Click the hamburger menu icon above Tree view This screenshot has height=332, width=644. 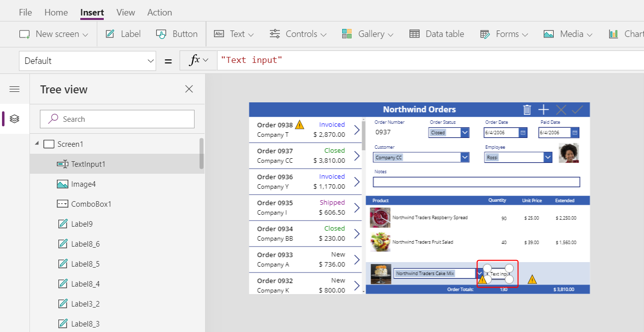coord(14,89)
